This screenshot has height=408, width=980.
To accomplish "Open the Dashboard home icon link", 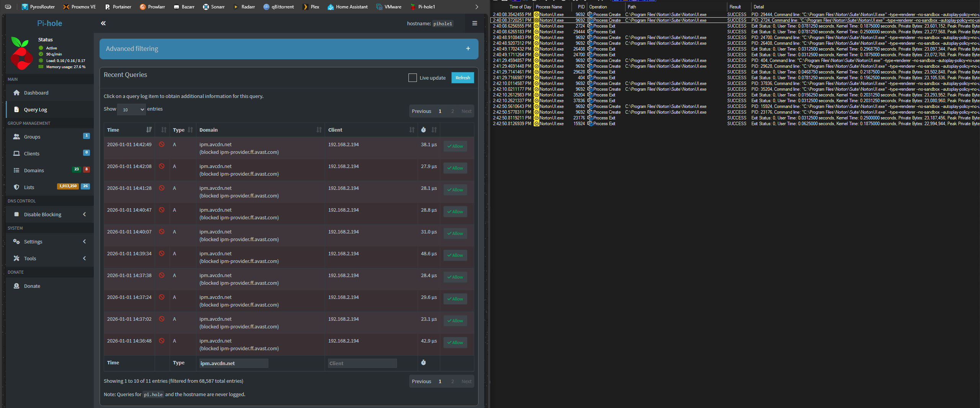I will [x=16, y=93].
